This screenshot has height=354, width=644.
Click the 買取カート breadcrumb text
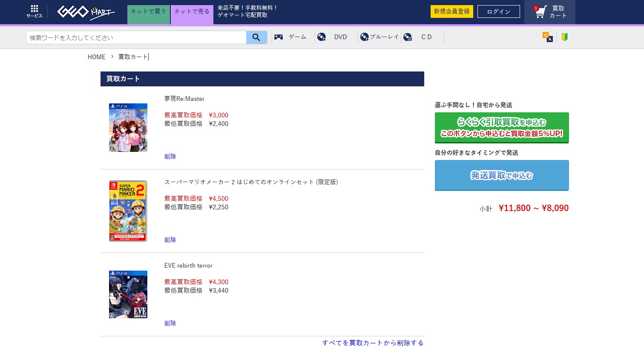click(x=133, y=57)
